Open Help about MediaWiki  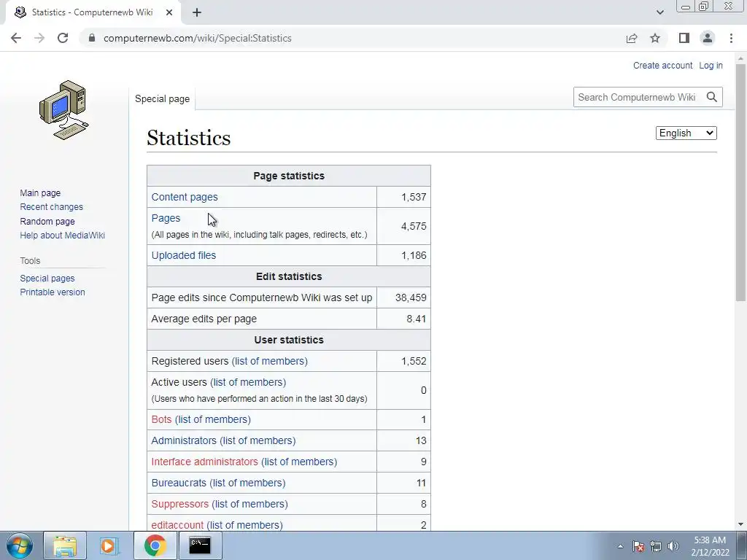[63, 236]
